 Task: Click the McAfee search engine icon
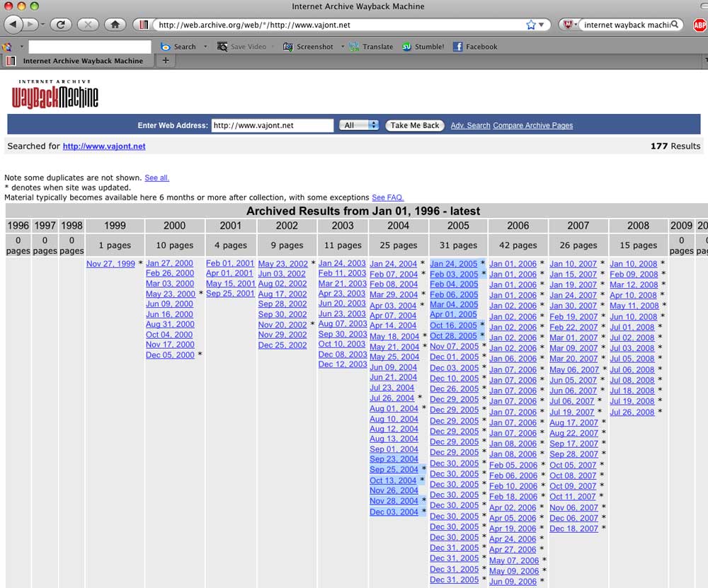568,24
